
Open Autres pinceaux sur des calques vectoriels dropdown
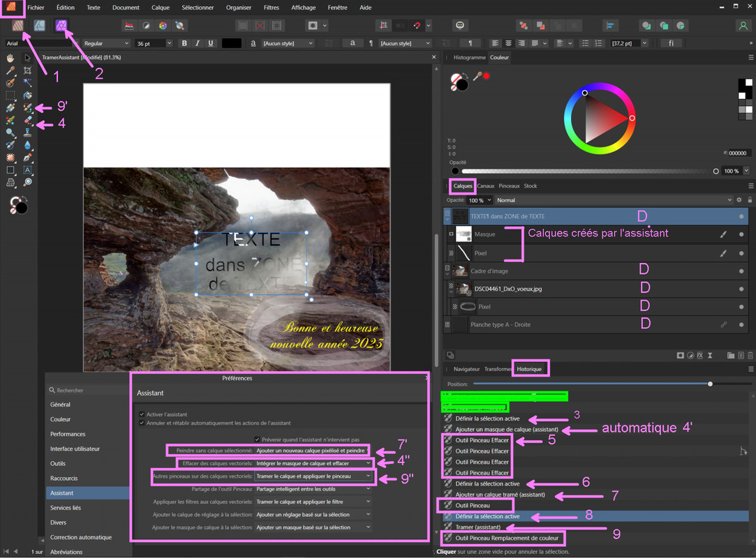click(313, 476)
